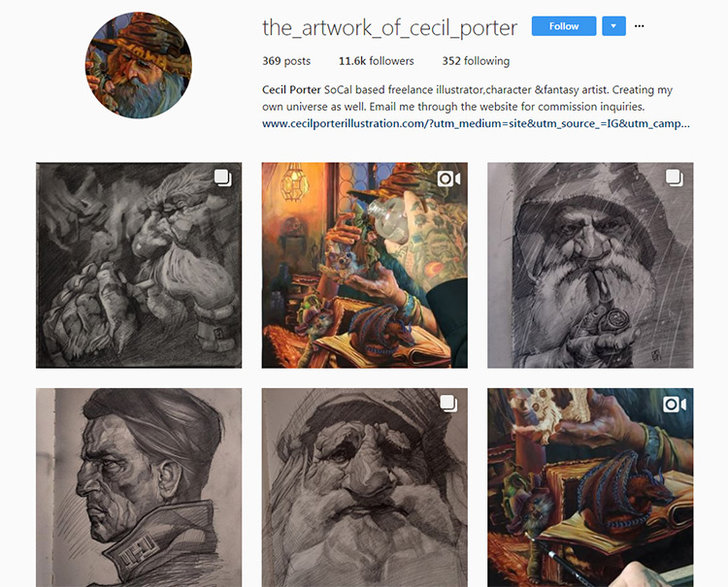View the 352 following list
728x587 pixels.
coord(476,61)
